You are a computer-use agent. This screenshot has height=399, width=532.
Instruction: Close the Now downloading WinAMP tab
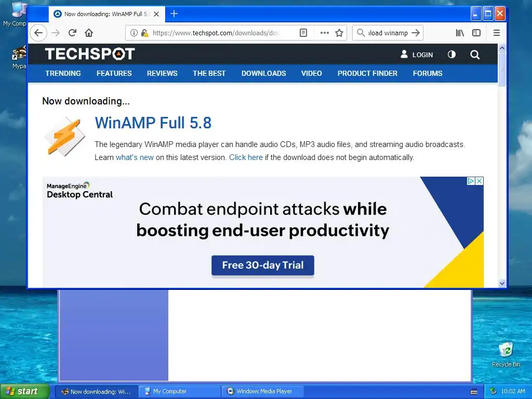[x=156, y=14]
